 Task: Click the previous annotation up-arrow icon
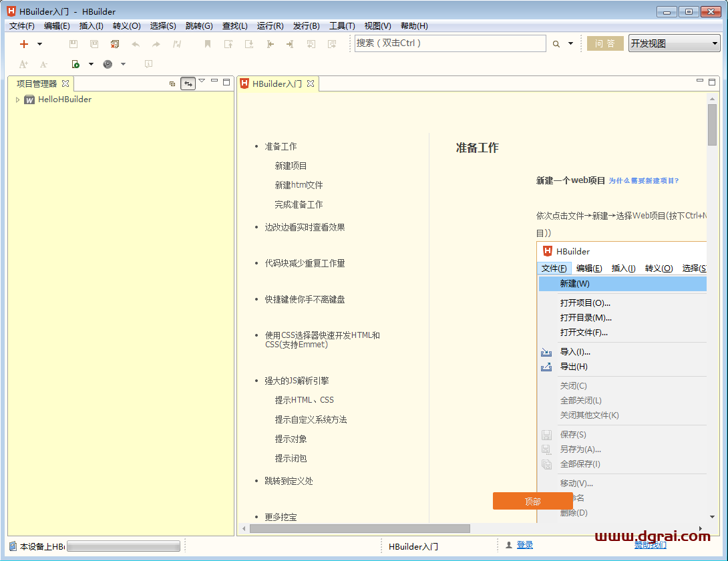228,44
